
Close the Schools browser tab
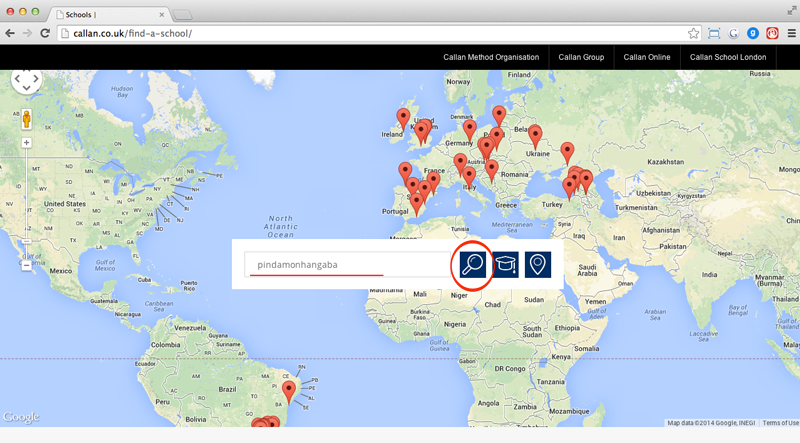coord(162,15)
